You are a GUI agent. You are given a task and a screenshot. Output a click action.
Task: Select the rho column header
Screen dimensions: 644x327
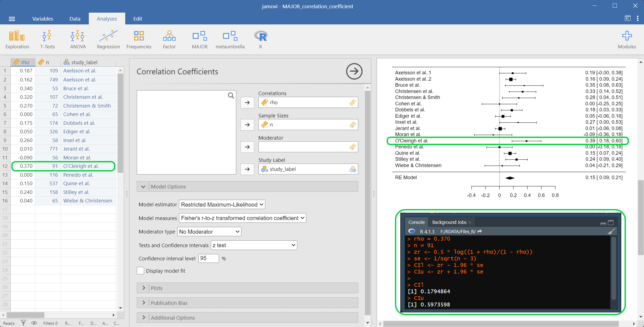coord(23,62)
